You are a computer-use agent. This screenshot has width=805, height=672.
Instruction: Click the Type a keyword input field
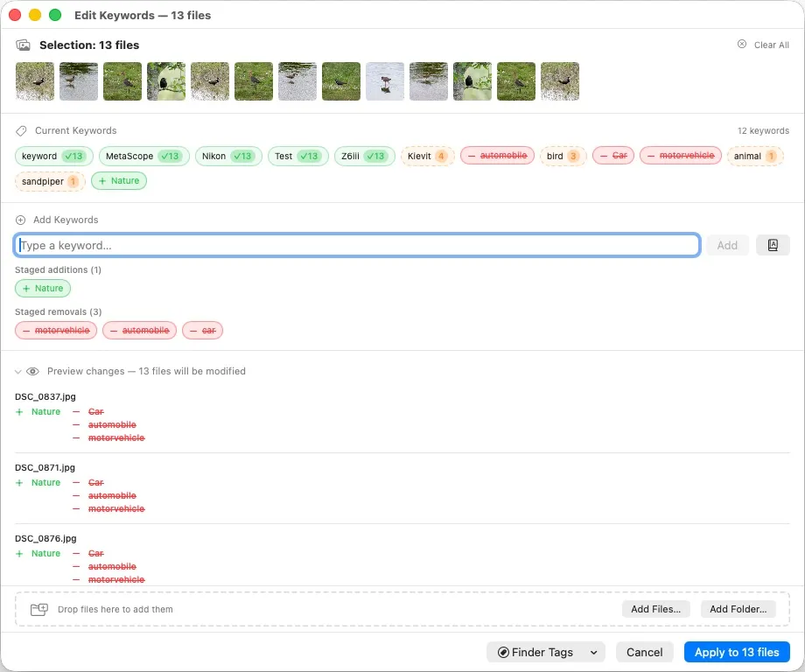coord(350,245)
